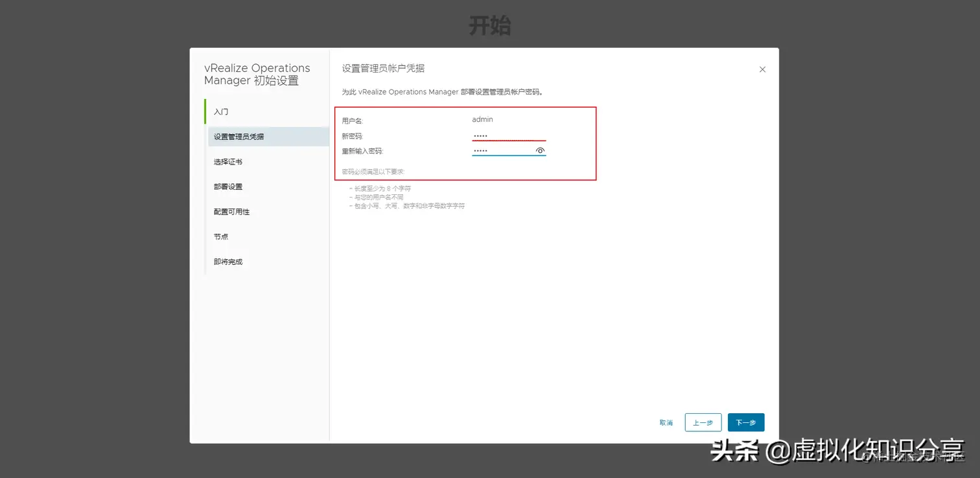Click the 新密码 password field
The height and width of the screenshot is (478, 980).
(509, 135)
